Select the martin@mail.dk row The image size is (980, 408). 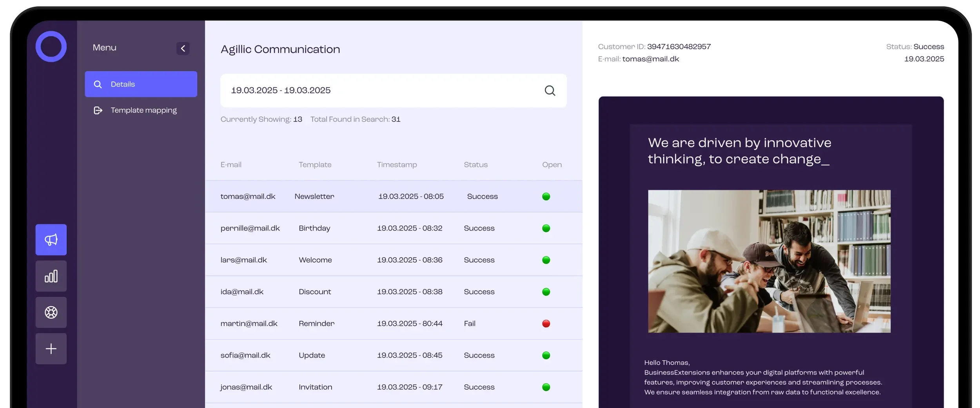[394, 323]
